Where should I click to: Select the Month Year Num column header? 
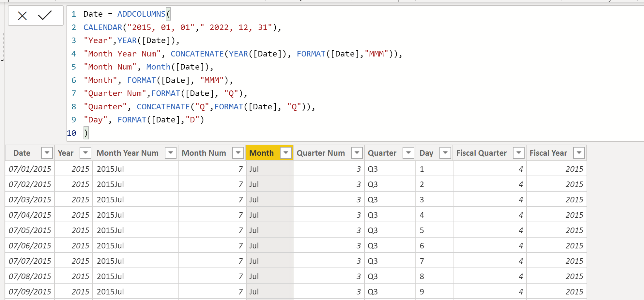(128, 153)
